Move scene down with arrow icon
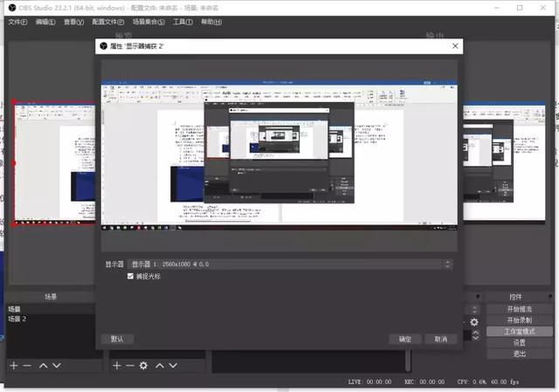 click(x=56, y=366)
